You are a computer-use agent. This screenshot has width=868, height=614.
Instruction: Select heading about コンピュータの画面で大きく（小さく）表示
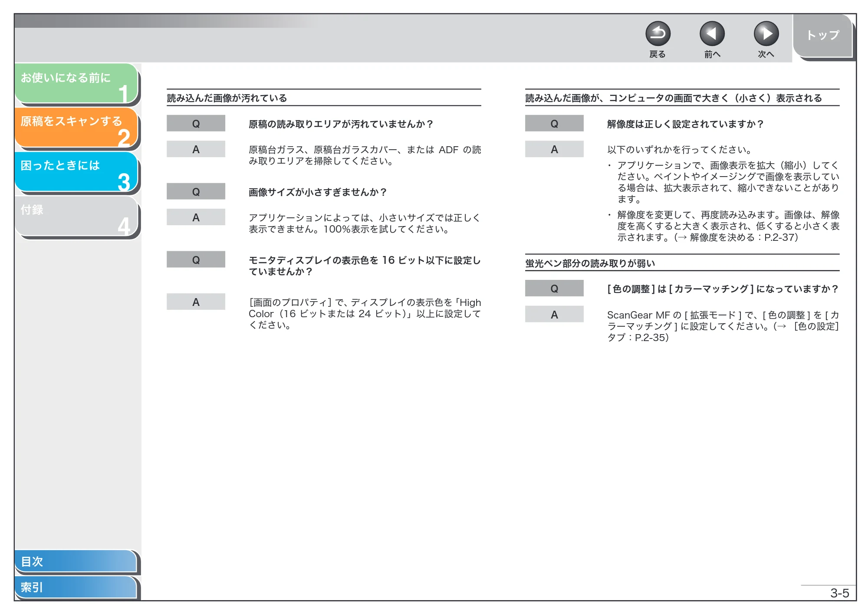click(674, 98)
